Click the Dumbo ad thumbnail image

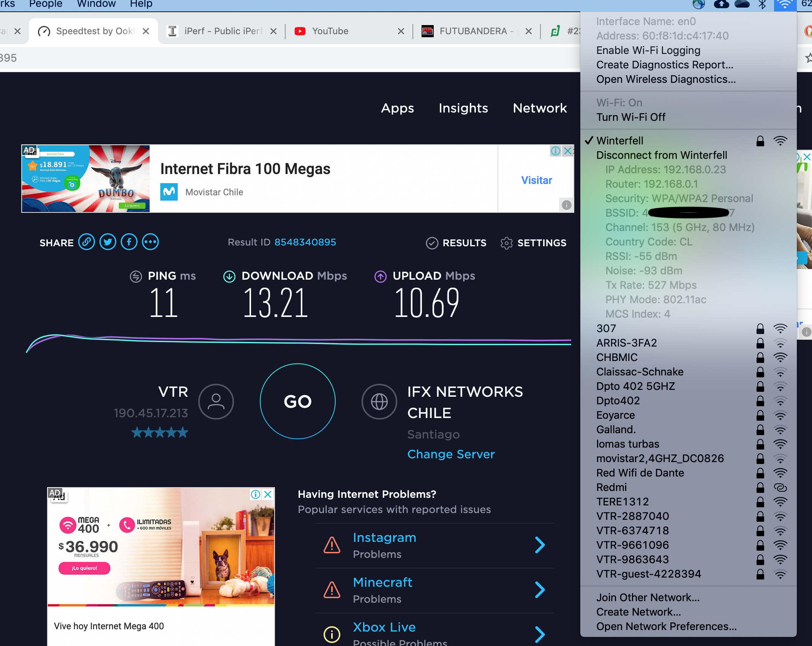(86, 178)
